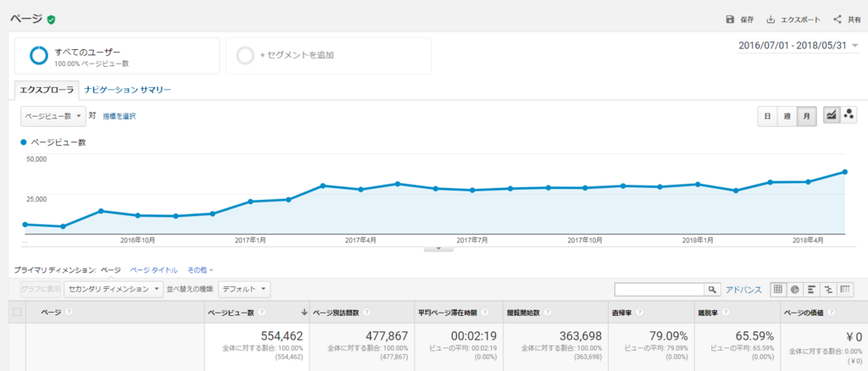Click the empty segment circle icon
Viewport: 868px width, 371px height.
click(x=245, y=55)
